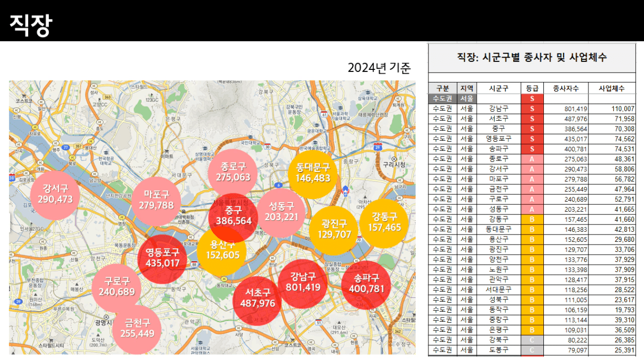Click the 서초구 bubble on the map
Viewport: 644px width, 362px height.
(257, 300)
